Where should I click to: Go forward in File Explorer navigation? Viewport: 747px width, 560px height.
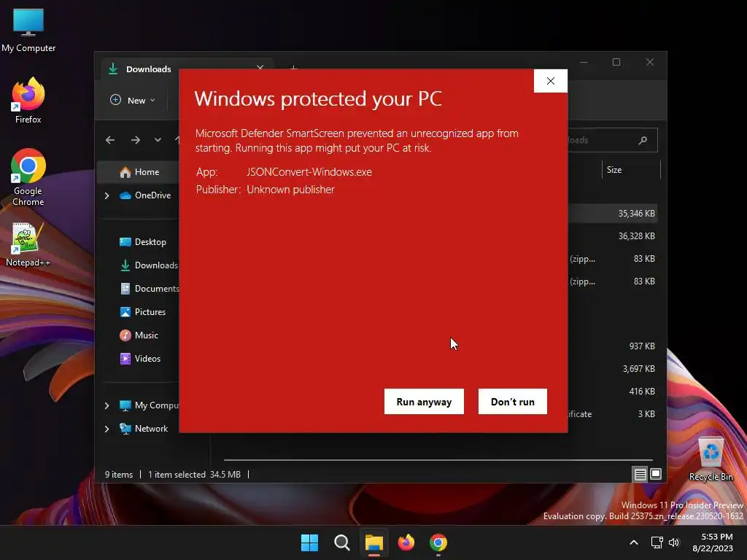(136, 140)
